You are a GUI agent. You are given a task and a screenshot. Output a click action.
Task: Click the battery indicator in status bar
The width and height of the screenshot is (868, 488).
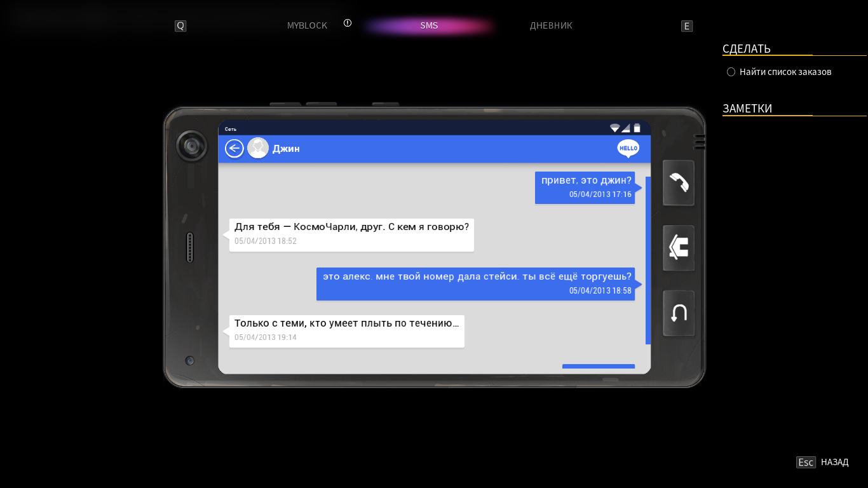pyautogui.click(x=637, y=128)
